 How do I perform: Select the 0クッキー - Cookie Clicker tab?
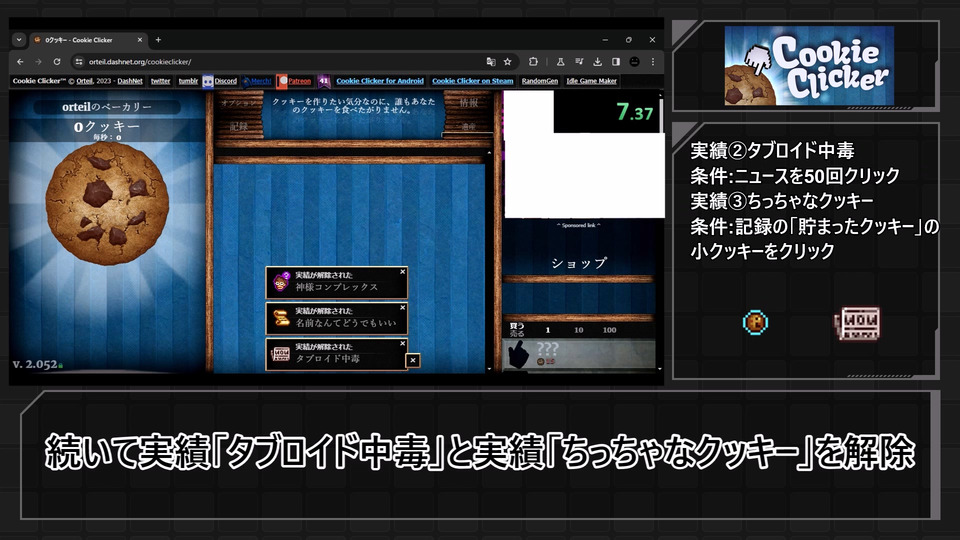tap(88, 40)
